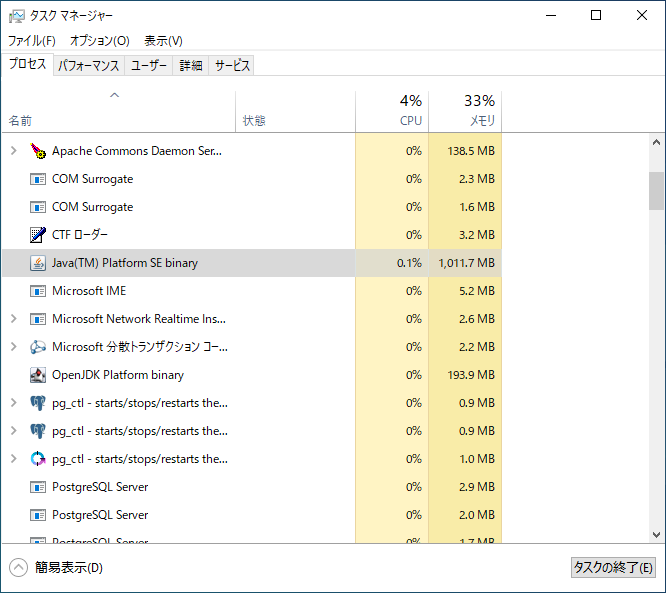Minimize the Task Manager window

pos(551,16)
